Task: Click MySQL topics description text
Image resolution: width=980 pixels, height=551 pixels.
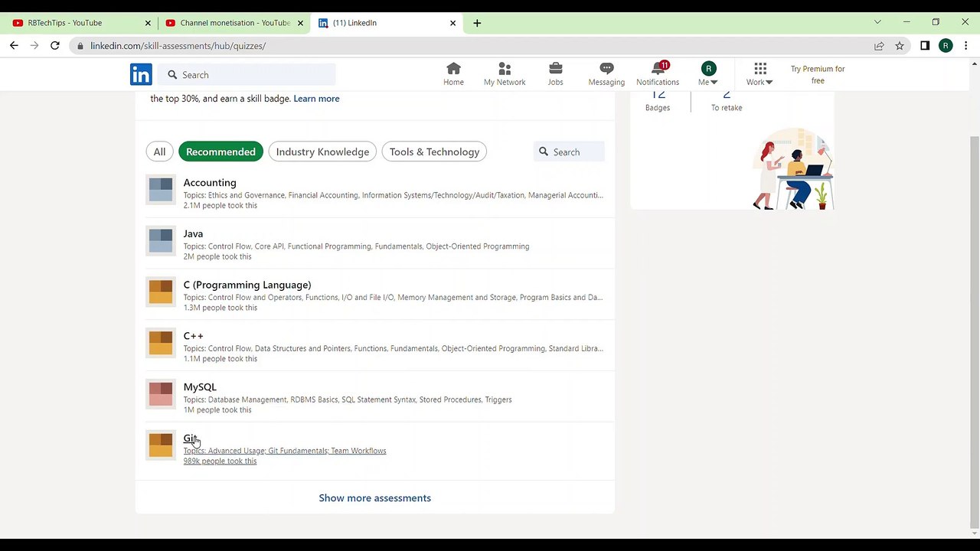Action: [348, 399]
